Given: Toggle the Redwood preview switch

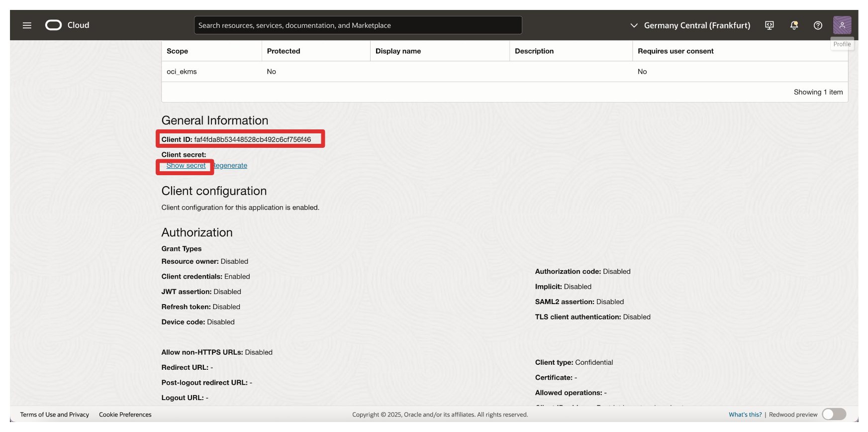Looking at the screenshot, I should (x=834, y=414).
